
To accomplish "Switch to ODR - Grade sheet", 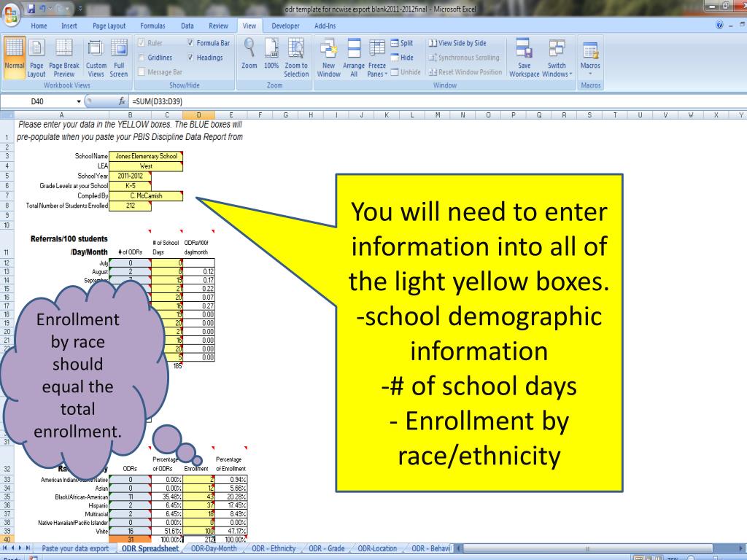I will [326, 548].
